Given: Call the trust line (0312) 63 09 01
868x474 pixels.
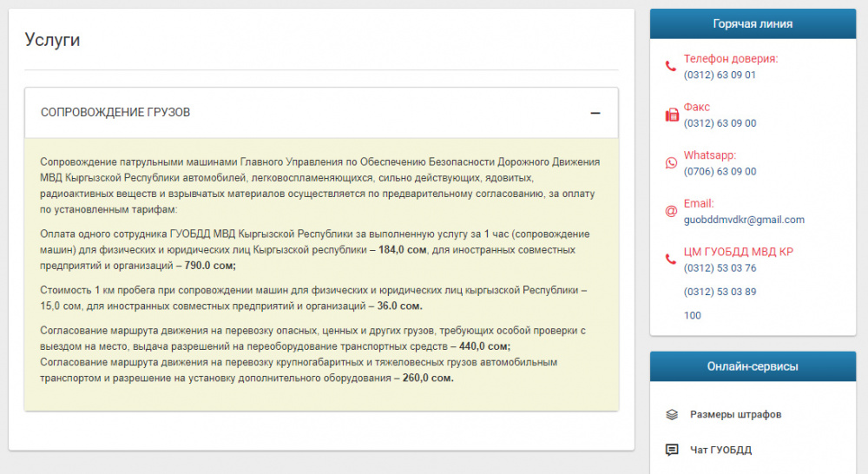Looking at the screenshot, I should (x=720, y=75).
